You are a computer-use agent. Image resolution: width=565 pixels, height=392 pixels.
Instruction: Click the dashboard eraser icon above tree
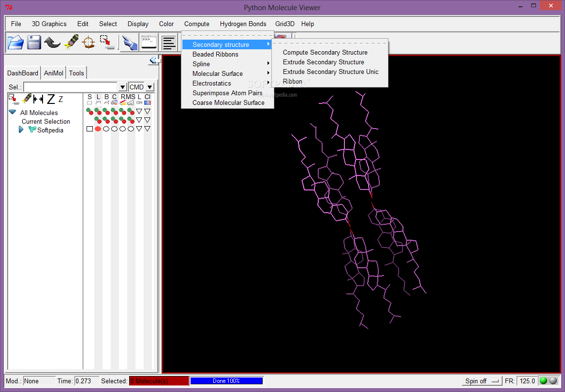click(x=26, y=99)
